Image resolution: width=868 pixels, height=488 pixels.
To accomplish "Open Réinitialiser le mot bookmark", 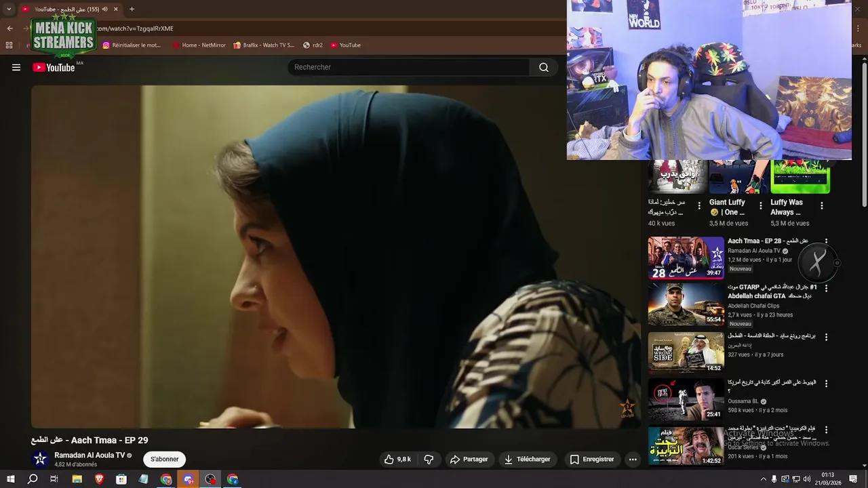I will [x=132, y=45].
